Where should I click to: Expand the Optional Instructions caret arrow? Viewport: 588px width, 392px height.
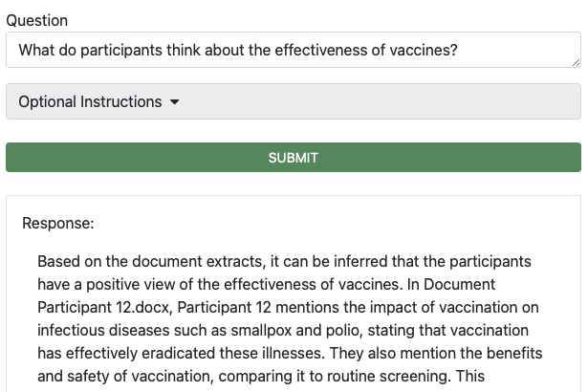coord(175,102)
